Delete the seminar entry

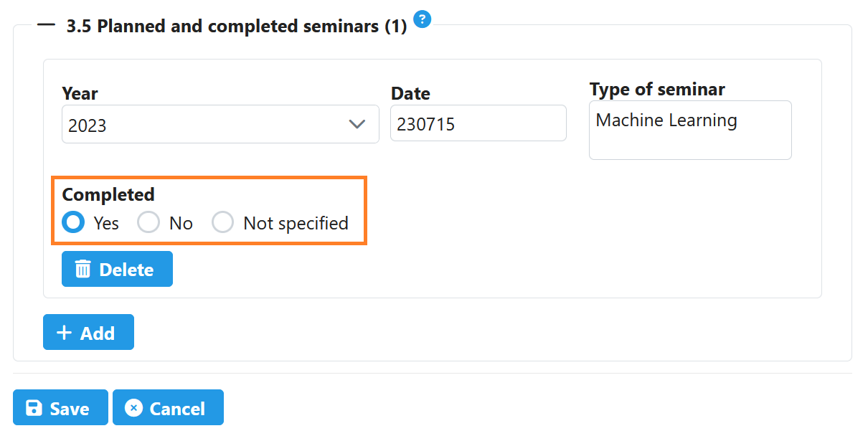click(117, 269)
